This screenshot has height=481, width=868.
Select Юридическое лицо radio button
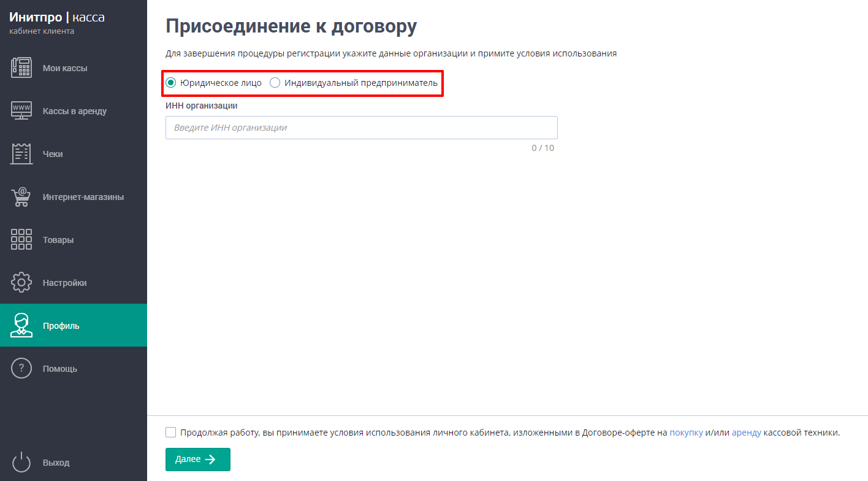(171, 83)
